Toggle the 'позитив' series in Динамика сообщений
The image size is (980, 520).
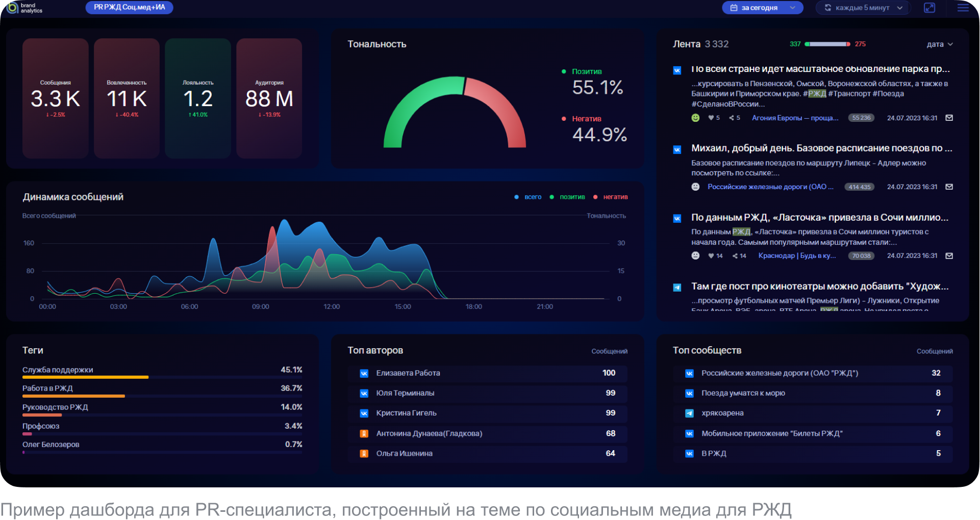(x=567, y=197)
